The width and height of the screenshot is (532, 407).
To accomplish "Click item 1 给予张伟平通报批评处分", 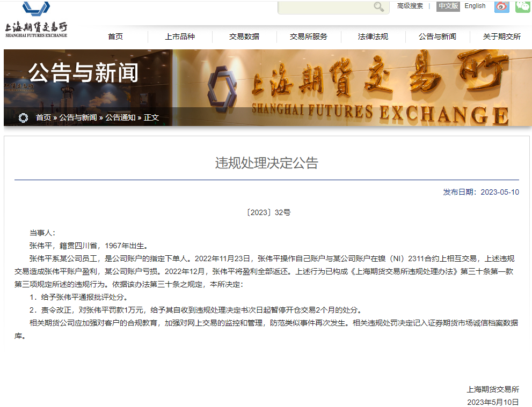I will pyautogui.click(x=78, y=297).
